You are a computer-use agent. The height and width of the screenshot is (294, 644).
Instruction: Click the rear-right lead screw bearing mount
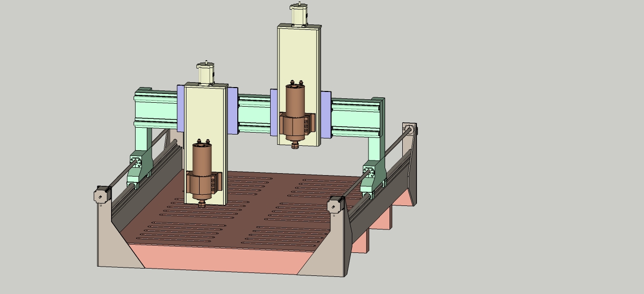409,129
